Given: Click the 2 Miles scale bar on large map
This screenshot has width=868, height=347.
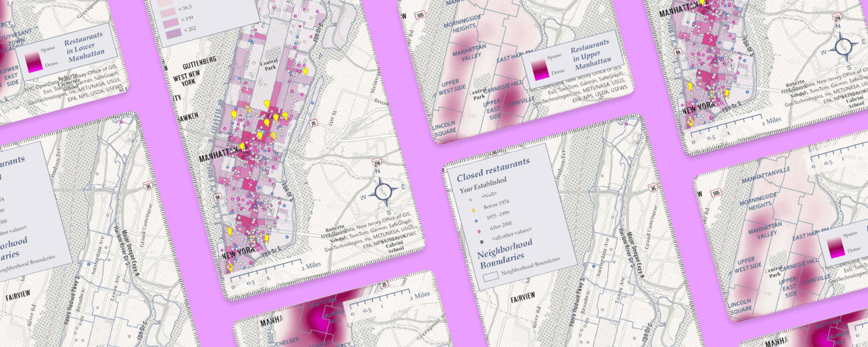Looking at the screenshot, I should (275, 274).
